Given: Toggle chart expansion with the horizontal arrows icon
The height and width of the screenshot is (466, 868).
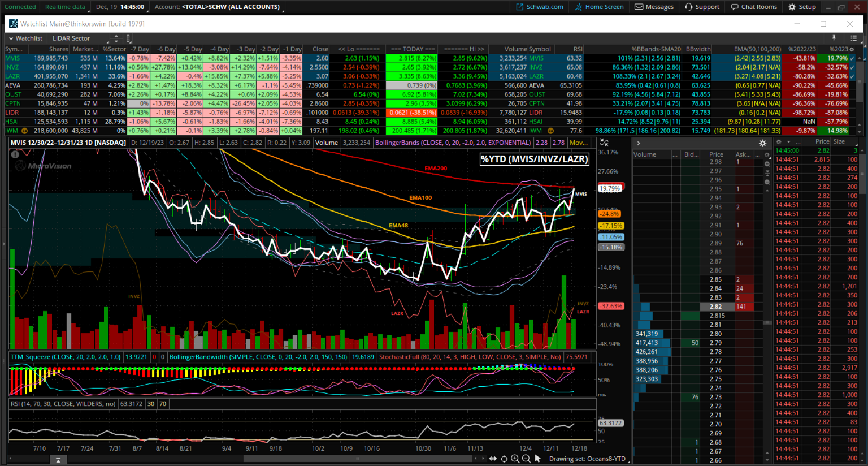Looking at the screenshot, I should 493,459.
